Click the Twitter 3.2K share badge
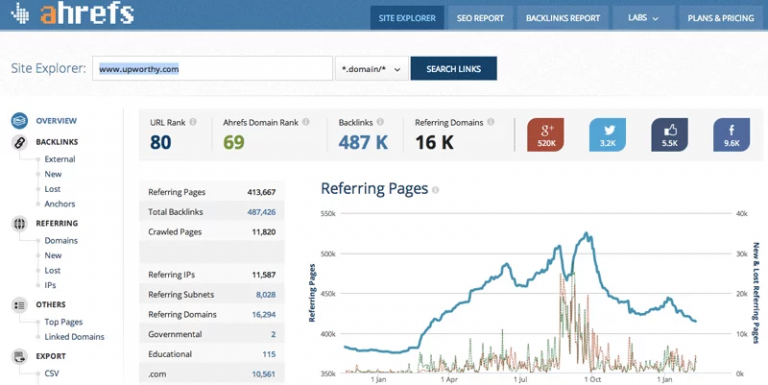Screen dimensions: 768x385 coord(607,135)
